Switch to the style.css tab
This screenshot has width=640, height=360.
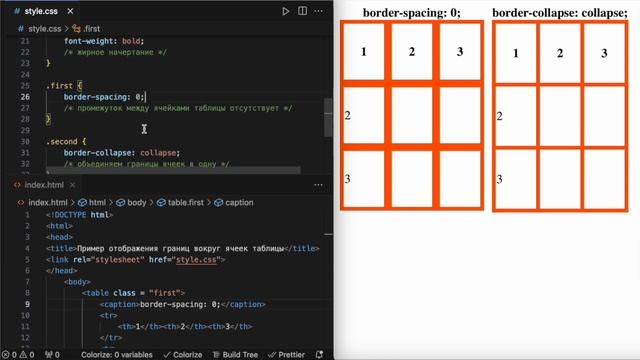(41, 11)
